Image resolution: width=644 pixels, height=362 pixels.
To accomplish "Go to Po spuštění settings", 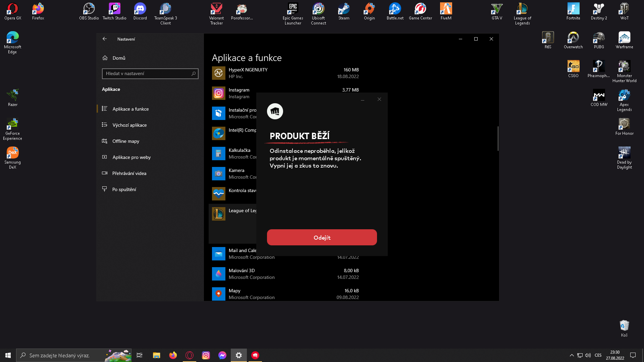I will click(x=124, y=189).
